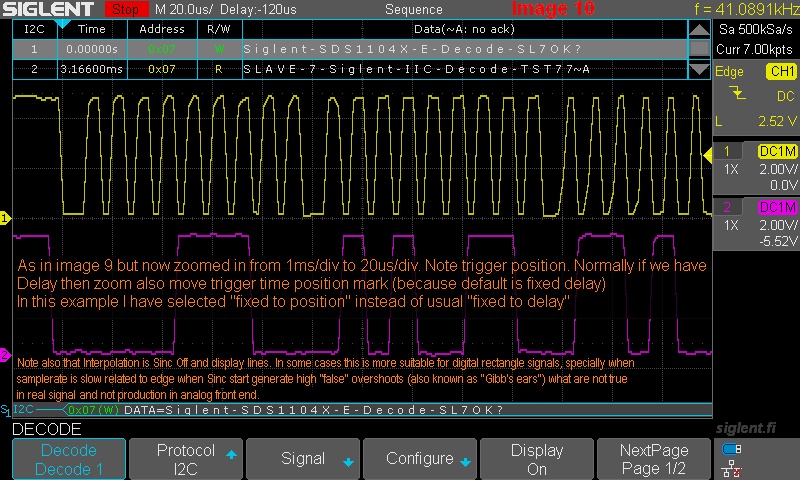Open the Decode selection softkey

click(69, 459)
